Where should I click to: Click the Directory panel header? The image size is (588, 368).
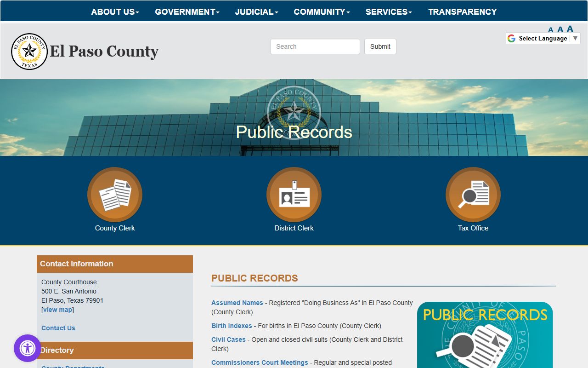pyautogui.click(x=115, y=351)
